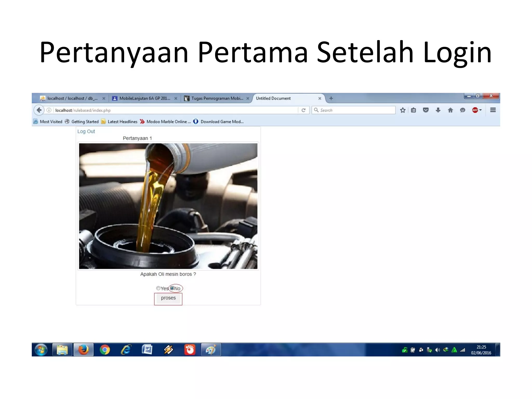
Task: Click the Search input field
Action: click(x=356, y=110)
